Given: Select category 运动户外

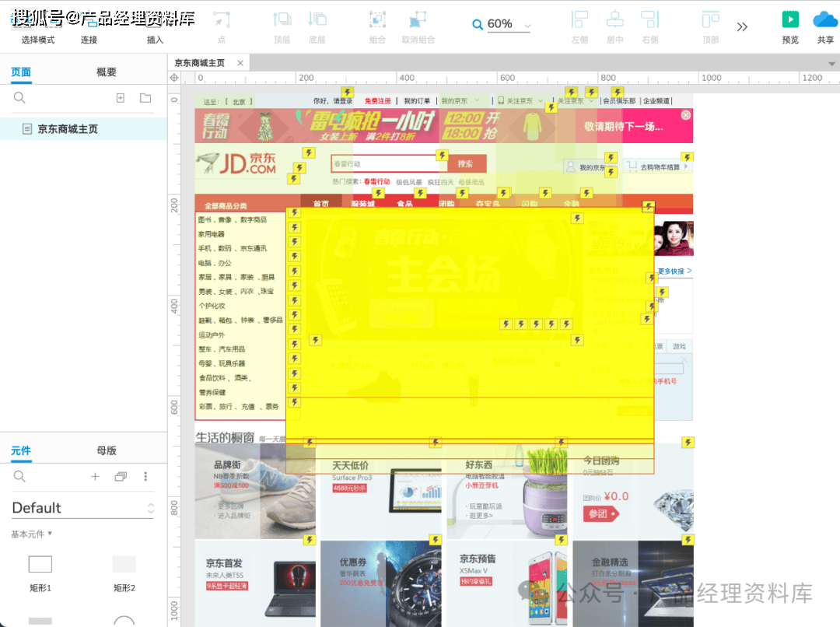Looking at the screenshot, I should pyautogui.click(x=212, y=335).
